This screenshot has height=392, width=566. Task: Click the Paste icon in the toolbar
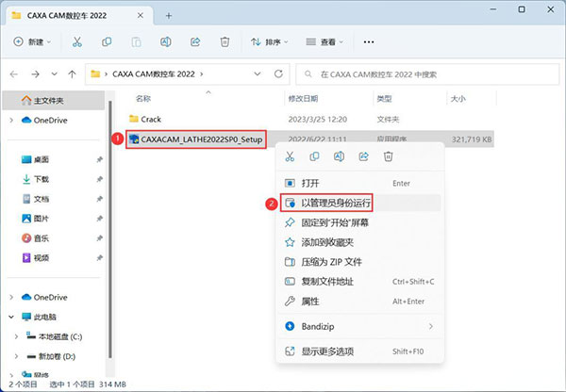(x=136, y=42)
